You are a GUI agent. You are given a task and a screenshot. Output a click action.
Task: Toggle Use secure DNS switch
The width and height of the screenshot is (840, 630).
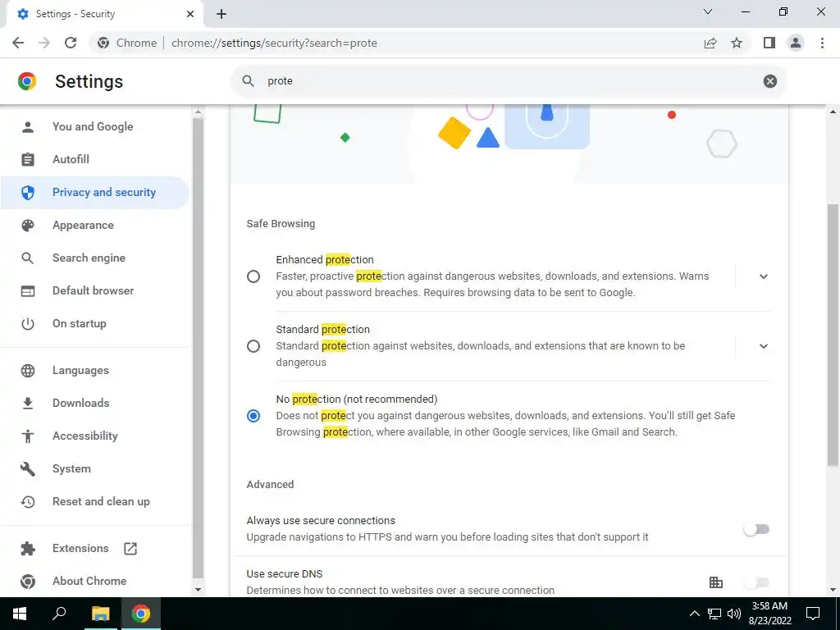pos(756,582)
